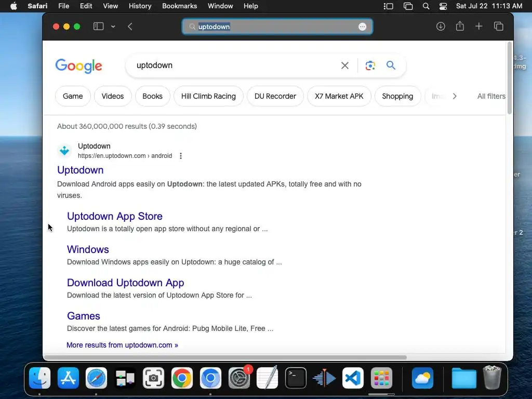
Task: Open the blue folder stack in the Dock
Action: pyautogui.click(x=464, y=378)
